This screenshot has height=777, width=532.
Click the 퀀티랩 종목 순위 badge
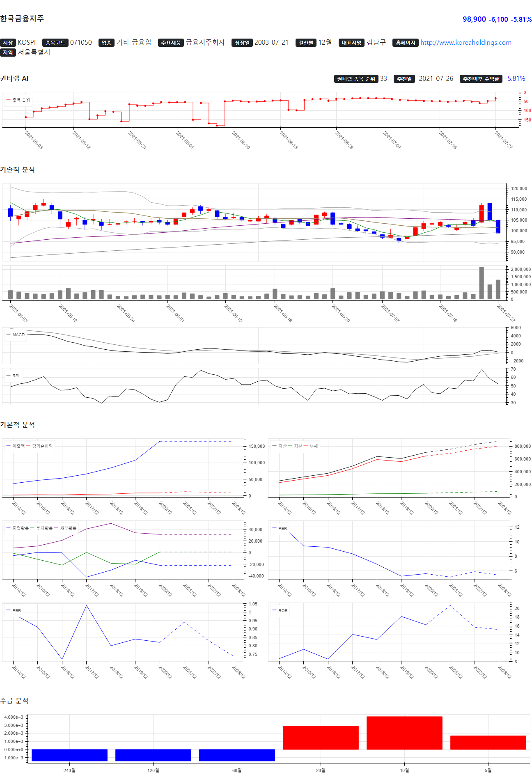(x=356, y=79)
